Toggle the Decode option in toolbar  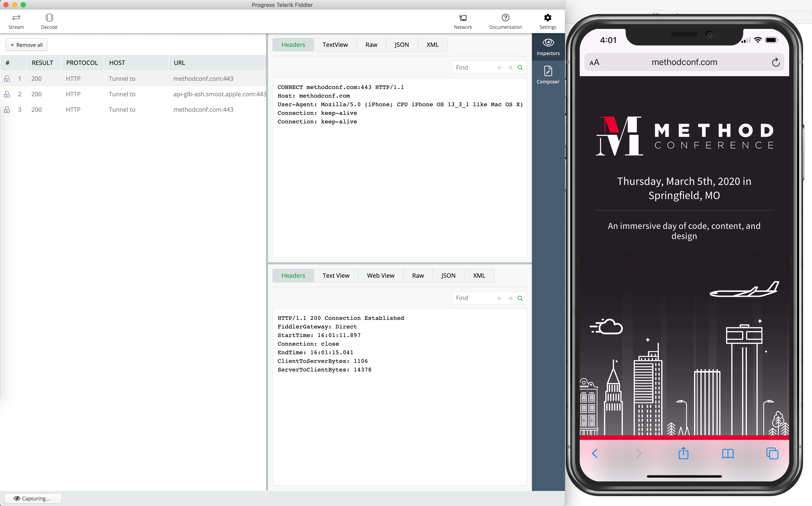(x=49, y=21)
